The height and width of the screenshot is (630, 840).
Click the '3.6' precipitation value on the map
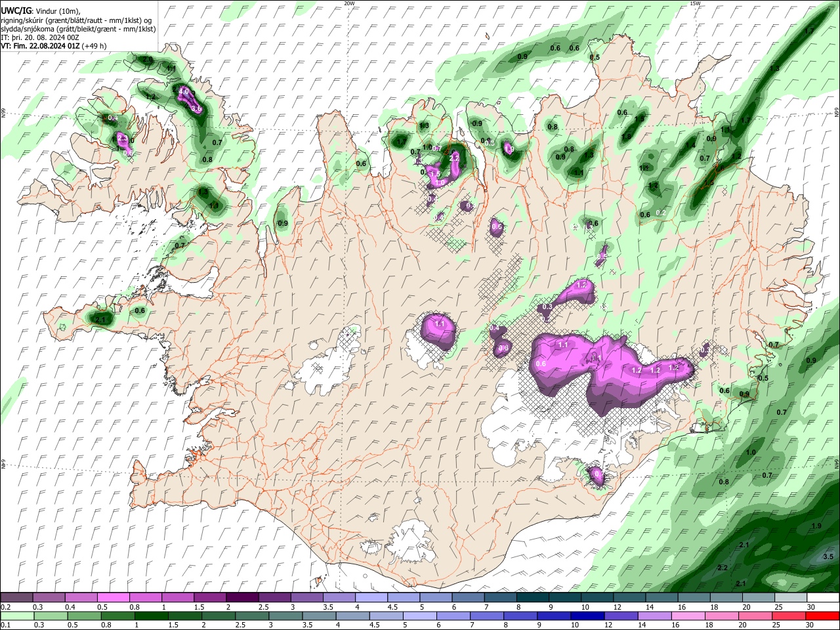pyautogui.click(x=196, y=109)
